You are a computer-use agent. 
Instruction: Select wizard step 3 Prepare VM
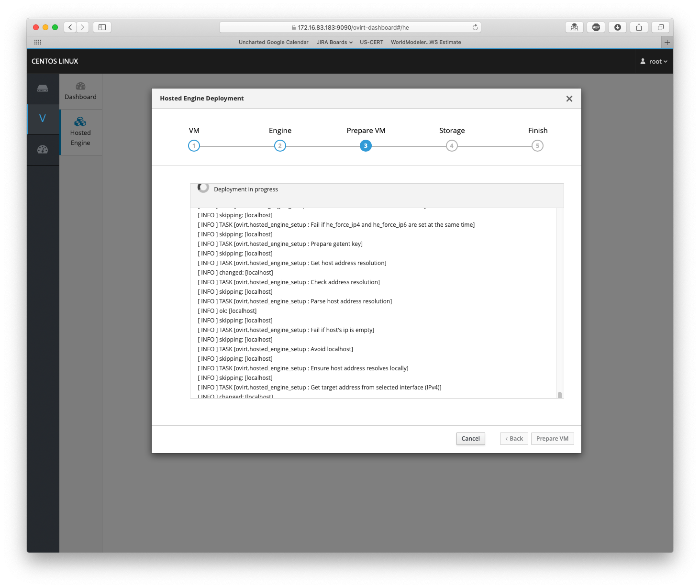(366, 145)
